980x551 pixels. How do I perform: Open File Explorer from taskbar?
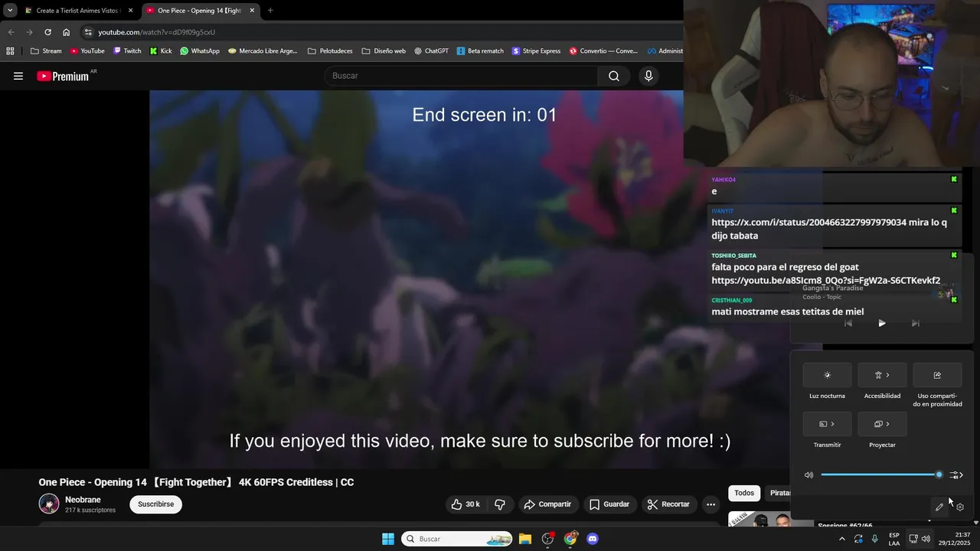coord(525,539)
